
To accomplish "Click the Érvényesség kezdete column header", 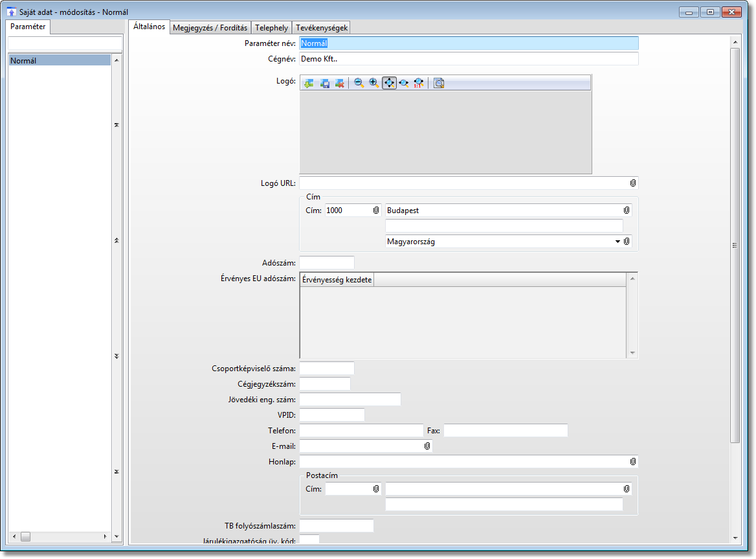I will click(x=337, y=280).
